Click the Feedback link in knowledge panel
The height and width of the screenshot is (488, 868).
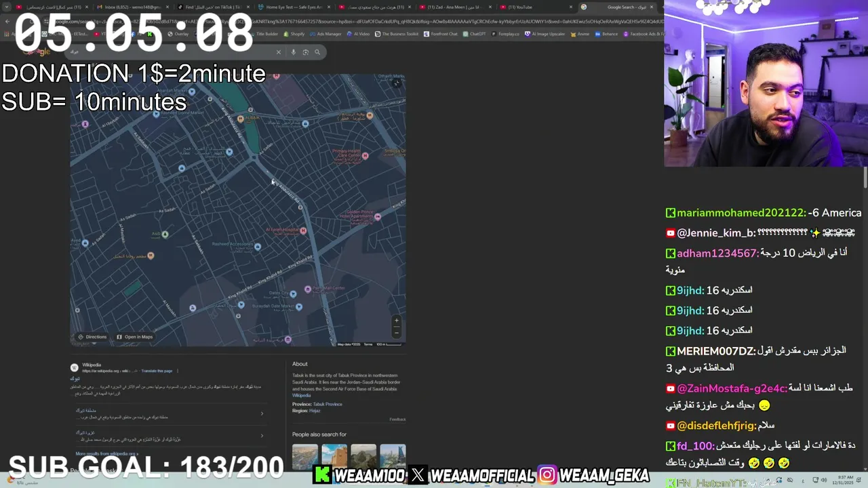point(397,419)
